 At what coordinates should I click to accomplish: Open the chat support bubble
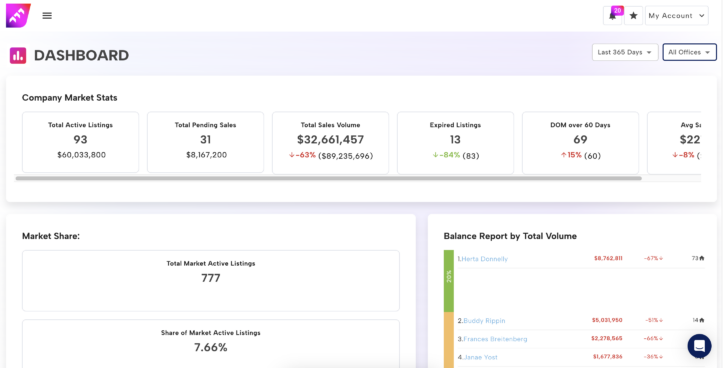pos(699,346)
